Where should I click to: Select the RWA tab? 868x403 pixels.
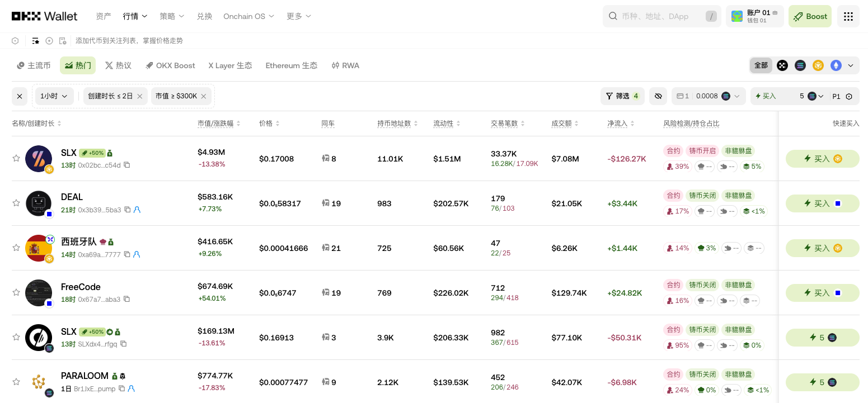coord(345,65)
